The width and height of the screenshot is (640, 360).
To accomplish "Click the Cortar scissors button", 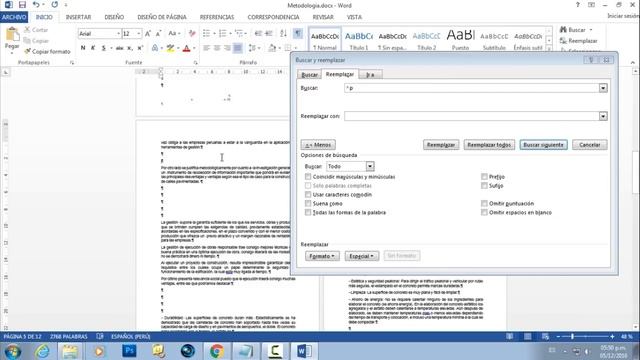I will (x=36, y=30).
